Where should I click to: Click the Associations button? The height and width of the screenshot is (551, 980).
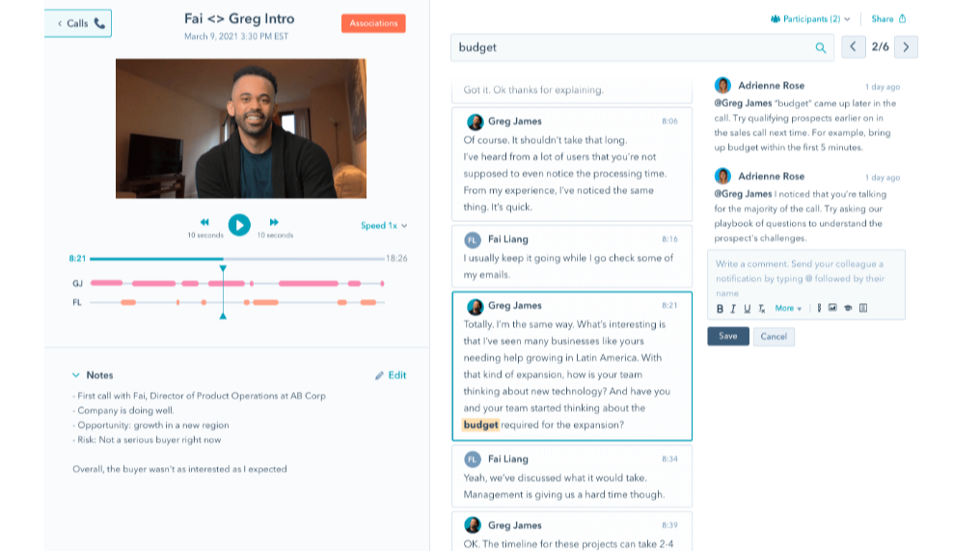pos(373,24)
